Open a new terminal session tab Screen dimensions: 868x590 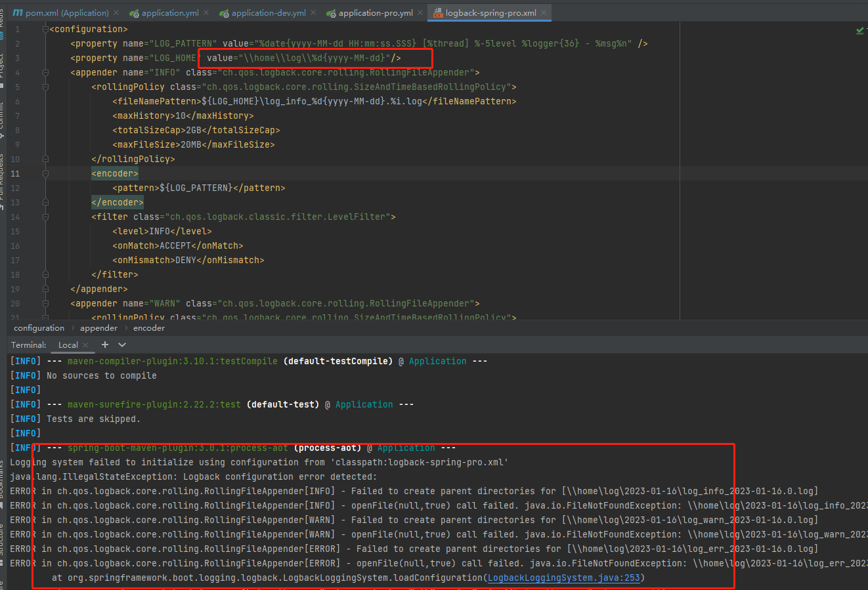(105, 345)
